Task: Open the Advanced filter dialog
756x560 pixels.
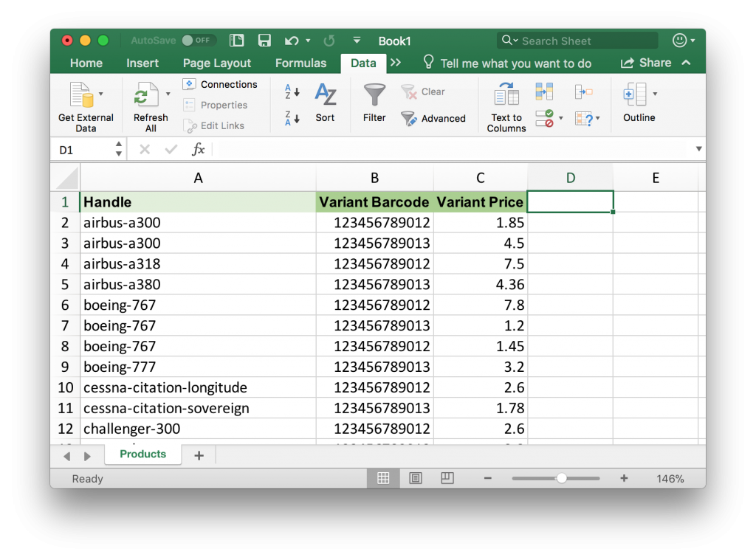Action: click(x=434, y=118)
